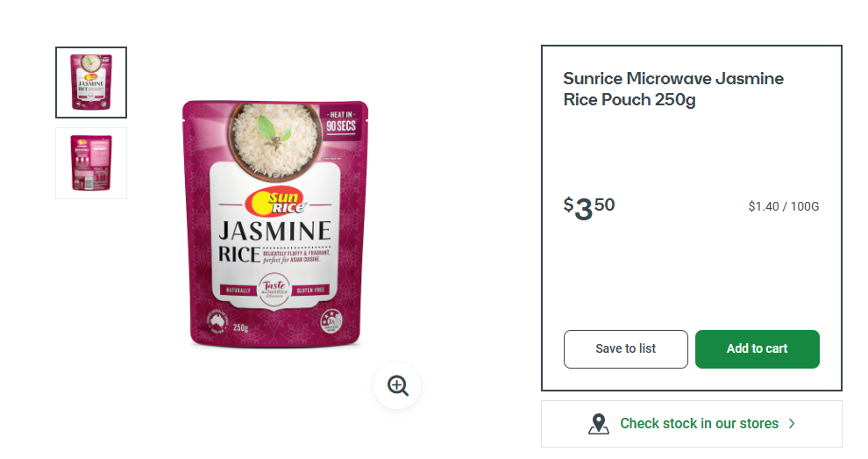Click the chevron arrow beside Check stock
Screen dimensions: 868x459
click(x=792, y=424)
